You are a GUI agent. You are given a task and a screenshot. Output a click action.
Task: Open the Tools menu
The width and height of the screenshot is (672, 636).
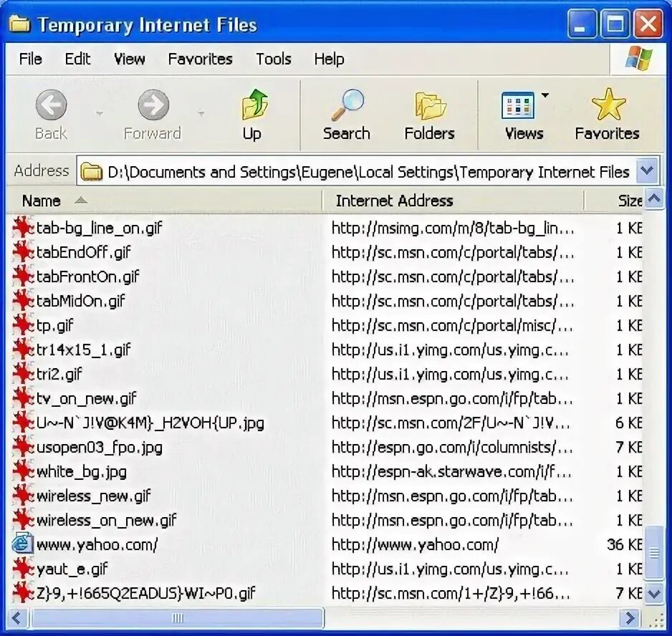(x=274, y=59)
